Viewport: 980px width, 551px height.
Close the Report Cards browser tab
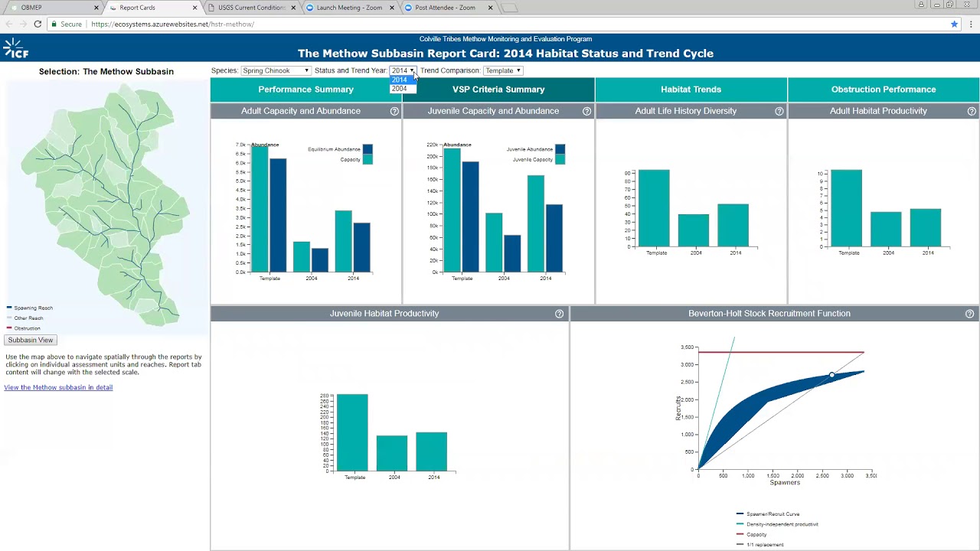pyautogui.click(x=194, y=8)
